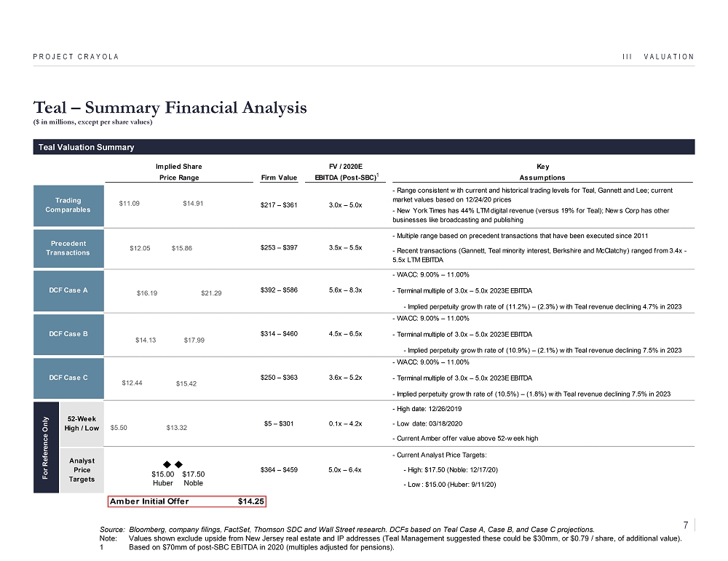Click the $392 – $586 firm value

pyautogui.click(x=278, y=290)
